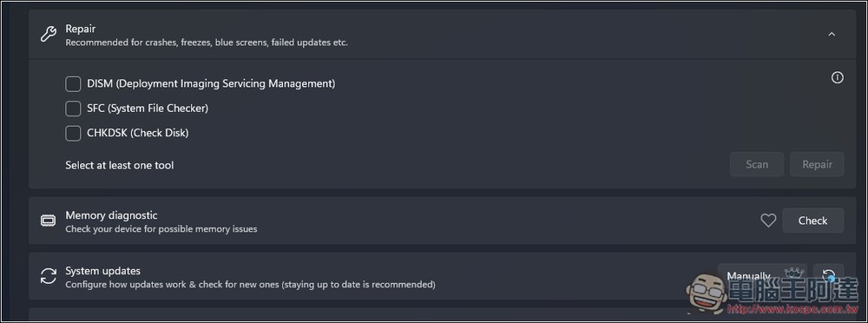Collapse the Repair section chevron
Viewport: 868px width, 323px height.
(x=832, y=35)
